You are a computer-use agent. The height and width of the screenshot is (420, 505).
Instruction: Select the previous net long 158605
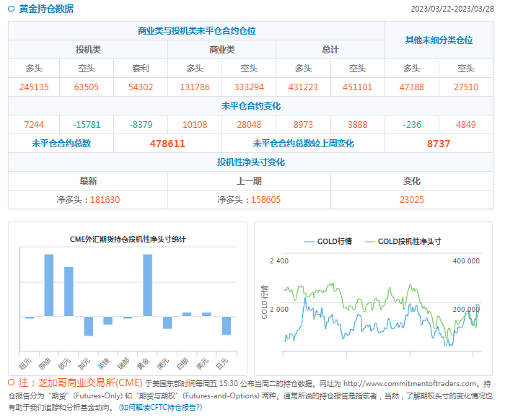(x=265, y=200)
